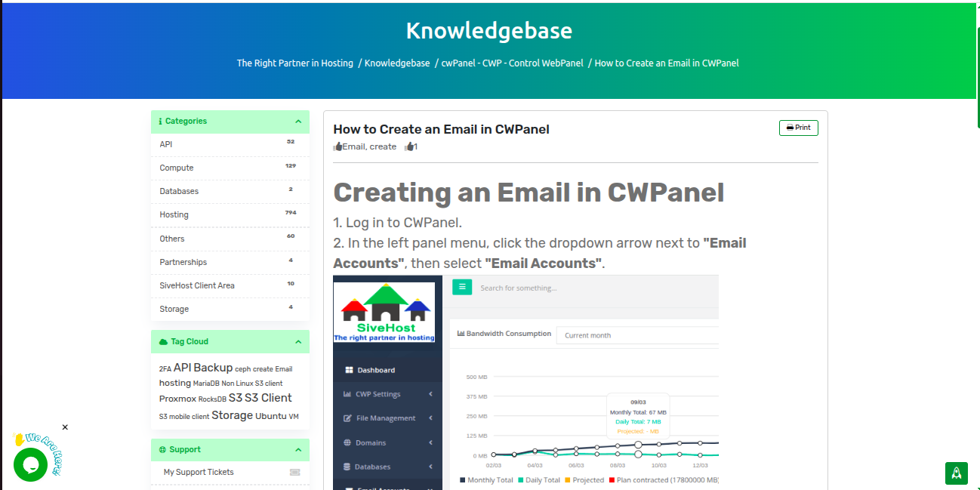This screenshot has height=490, width=980.
Task: Select the 2FA tag
Action: [x=165, y=369]
